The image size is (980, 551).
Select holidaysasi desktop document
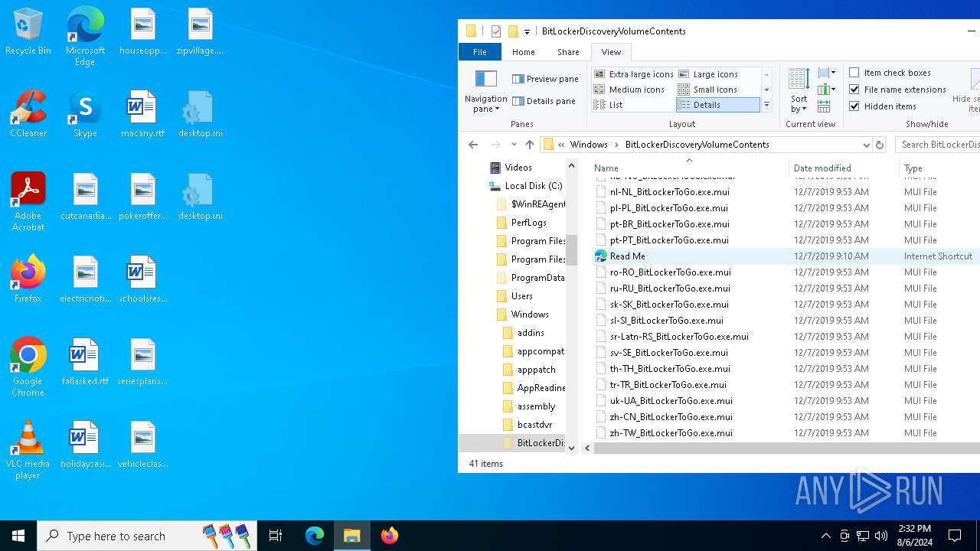click(85, 445)
